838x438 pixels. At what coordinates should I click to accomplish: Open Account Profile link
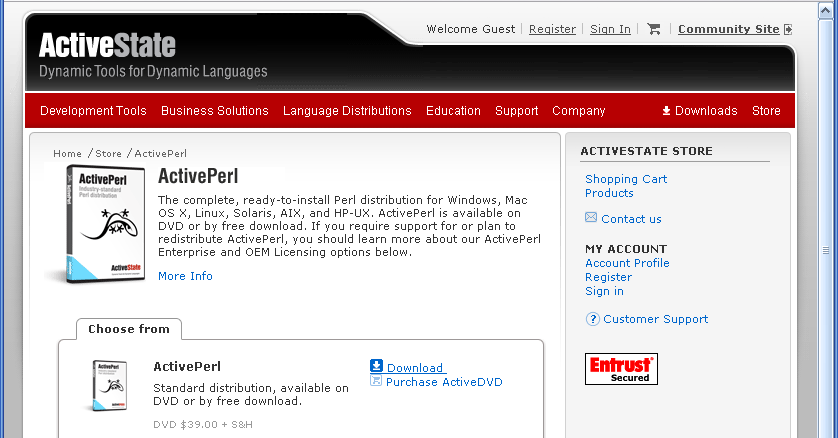point(627,263)
